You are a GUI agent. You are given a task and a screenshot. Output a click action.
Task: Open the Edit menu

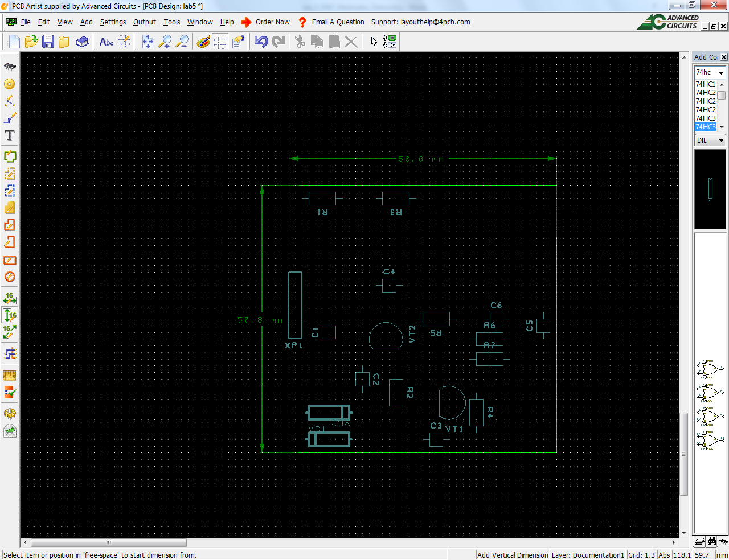44,22
